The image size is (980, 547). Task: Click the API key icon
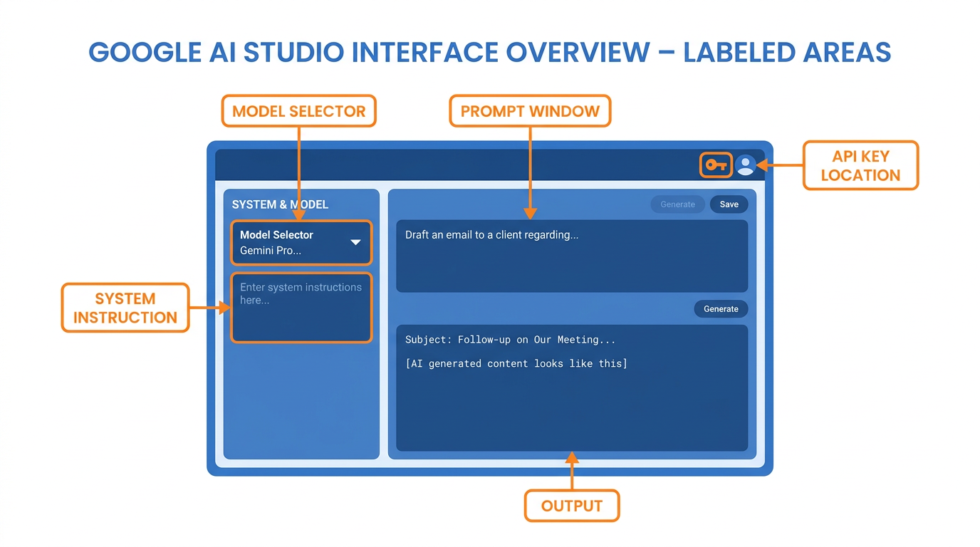click(x=716, y=165)
